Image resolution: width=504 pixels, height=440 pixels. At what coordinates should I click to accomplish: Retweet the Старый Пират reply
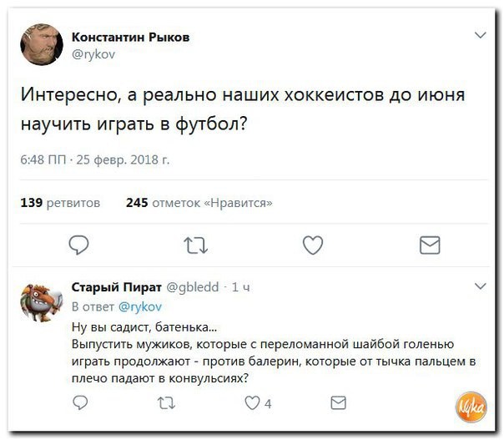[x=165, y=403]
